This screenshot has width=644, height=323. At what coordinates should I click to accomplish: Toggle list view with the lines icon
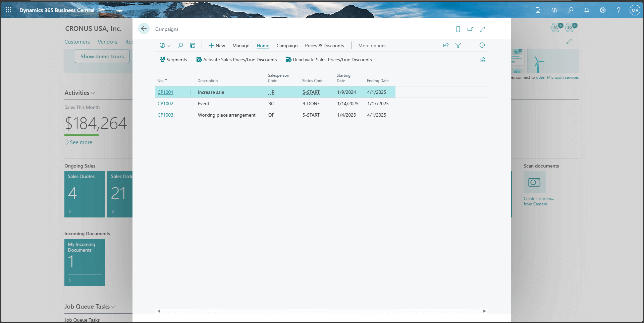[x=470, y=45]
